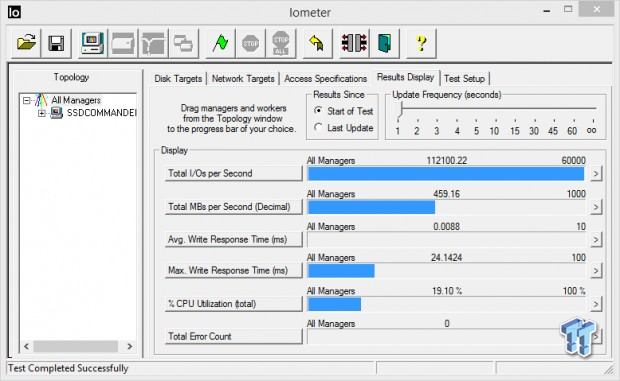The image size is (620, 381).
Task: Select Start of Test radio button
Action: coord(318,111)
